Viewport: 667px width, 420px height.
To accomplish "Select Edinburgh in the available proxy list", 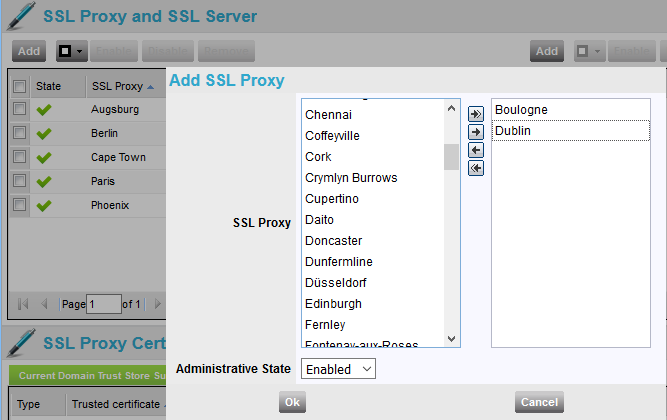I will (x=333, y=303).
